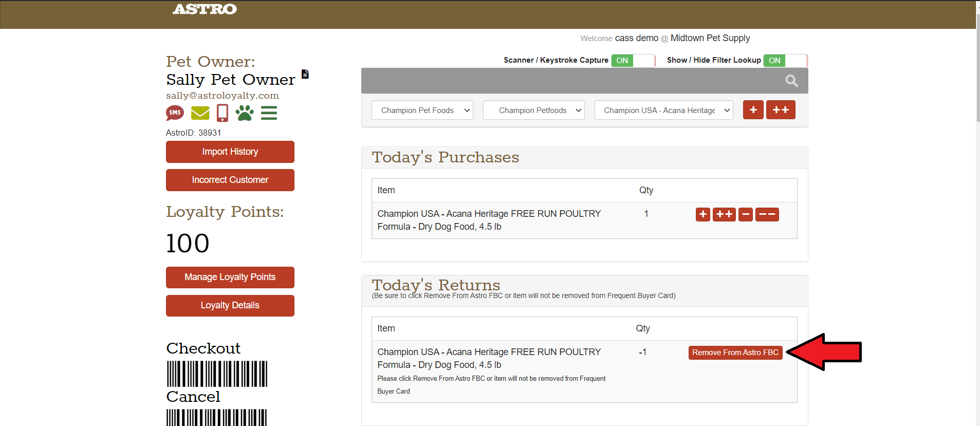Click the Checkout barcode

pyautogui.click(x=217, y=374)
